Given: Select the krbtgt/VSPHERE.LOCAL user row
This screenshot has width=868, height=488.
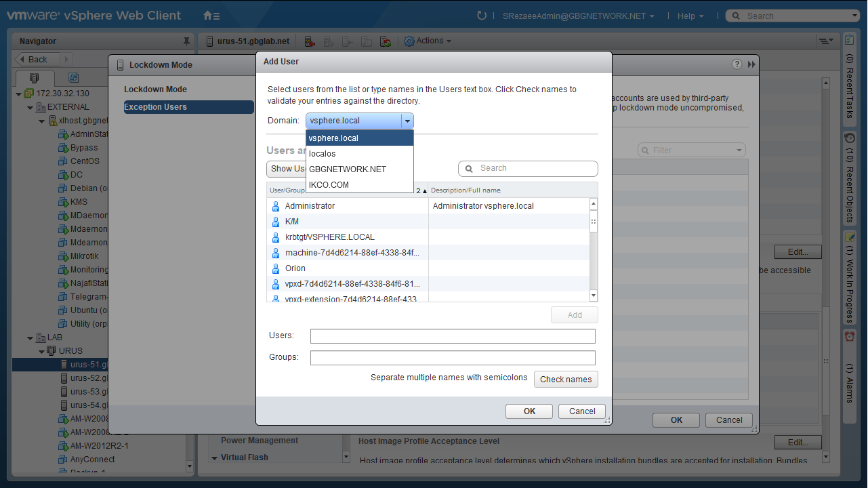Looking at the screenshot, I should [x=428, y=237].
